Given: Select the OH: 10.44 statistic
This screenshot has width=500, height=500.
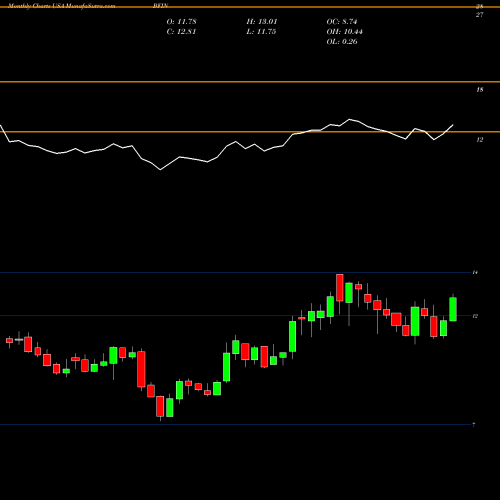Looking at the screenshot, I should pyautogui.click(x=344, y=32).
